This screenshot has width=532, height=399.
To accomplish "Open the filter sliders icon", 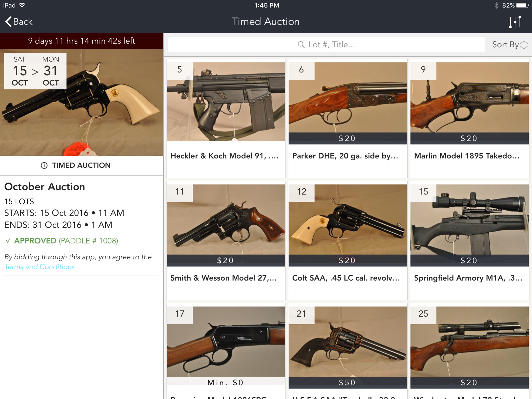I will [515, 22].
